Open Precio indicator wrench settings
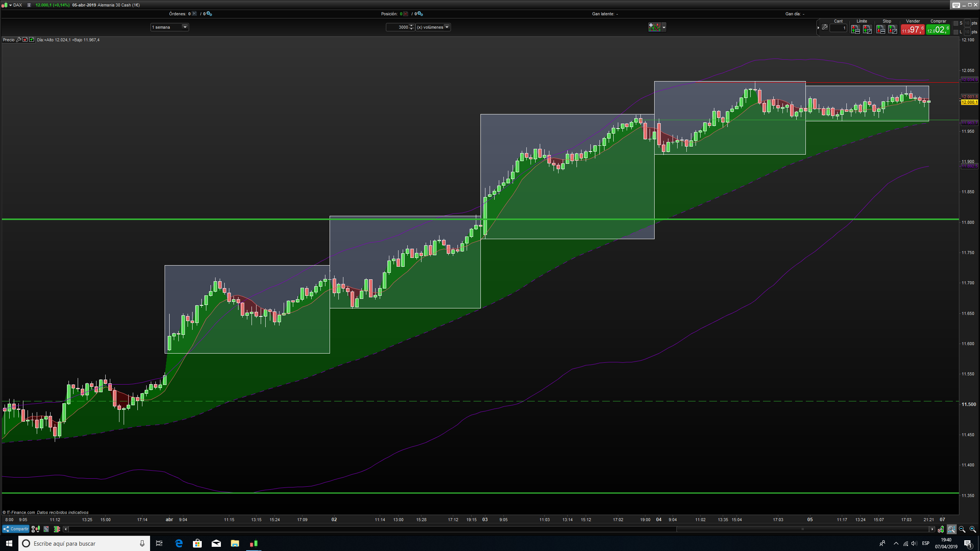Image resolution: width=980 pixels, height=551 pixels. point(18,40)
